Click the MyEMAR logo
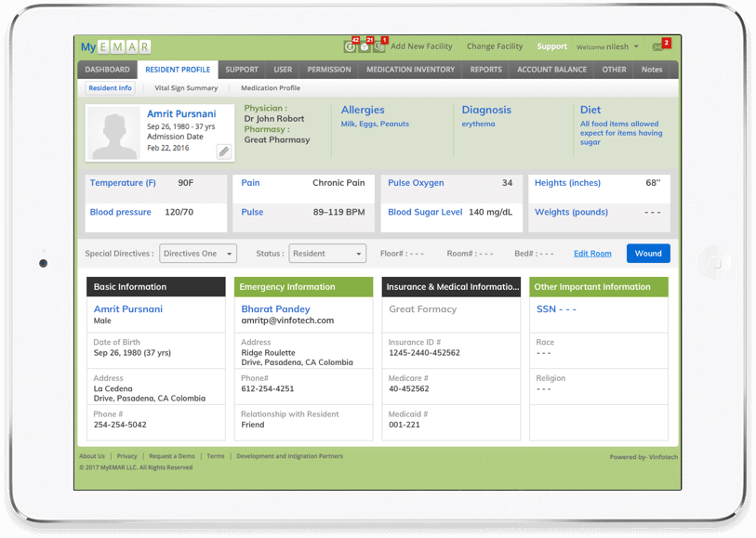Screen dimensions: 756x538 (x=115, y=46)
